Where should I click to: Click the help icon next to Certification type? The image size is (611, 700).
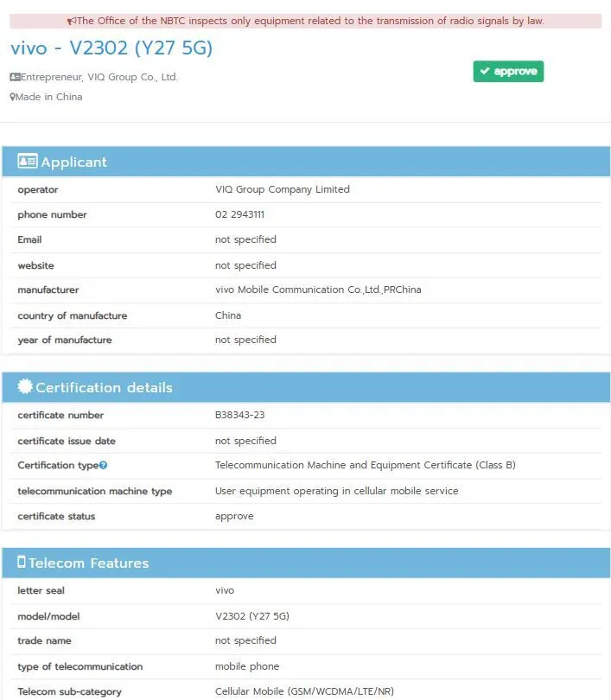[103, 465]
